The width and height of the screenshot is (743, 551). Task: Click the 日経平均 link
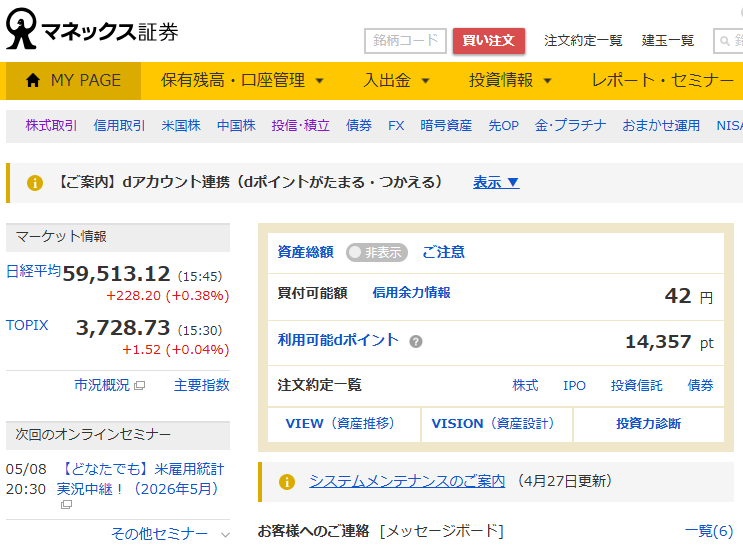(x=33, y=271)
